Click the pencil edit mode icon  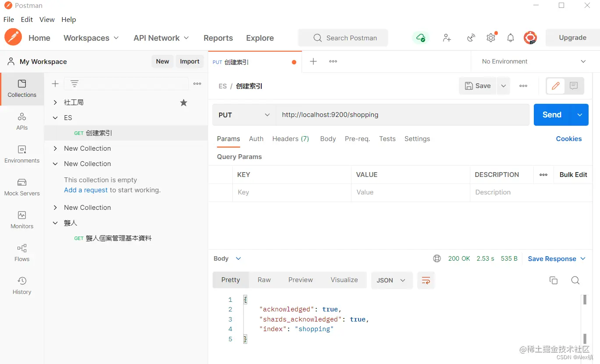click(x=555, y=86)
